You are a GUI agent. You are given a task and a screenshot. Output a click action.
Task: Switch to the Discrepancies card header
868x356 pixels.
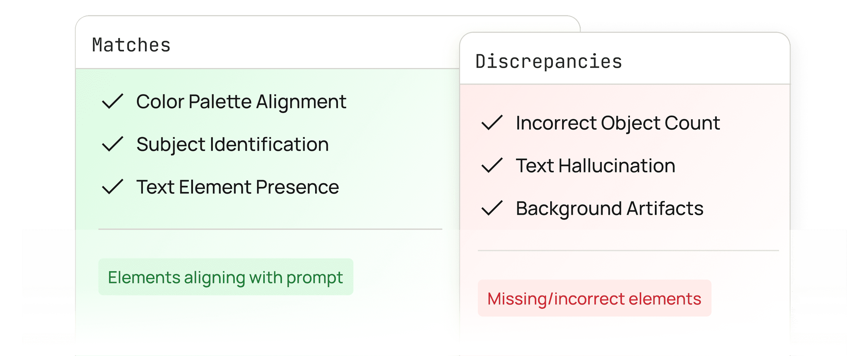click(x=548, y=61)
